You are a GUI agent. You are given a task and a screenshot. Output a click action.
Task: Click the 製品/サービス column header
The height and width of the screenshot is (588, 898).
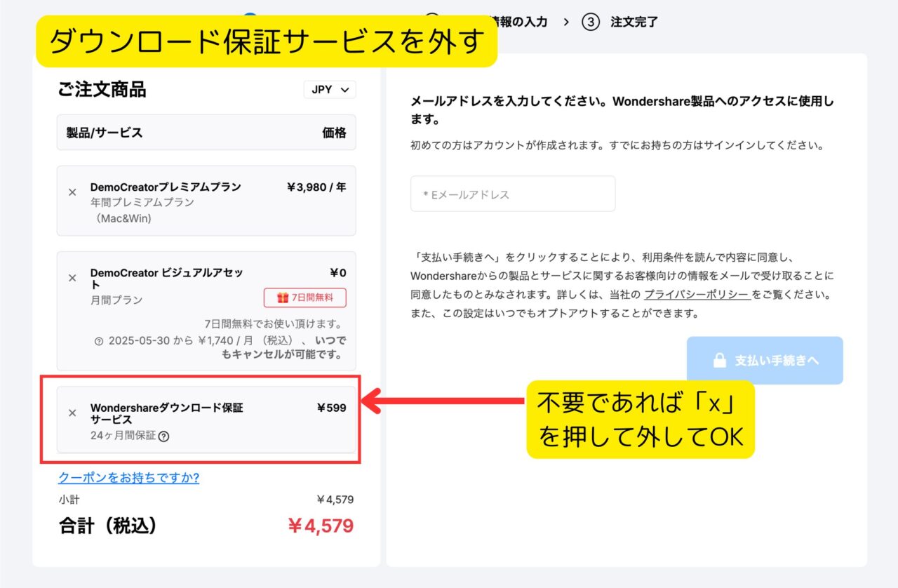(105, 133)
